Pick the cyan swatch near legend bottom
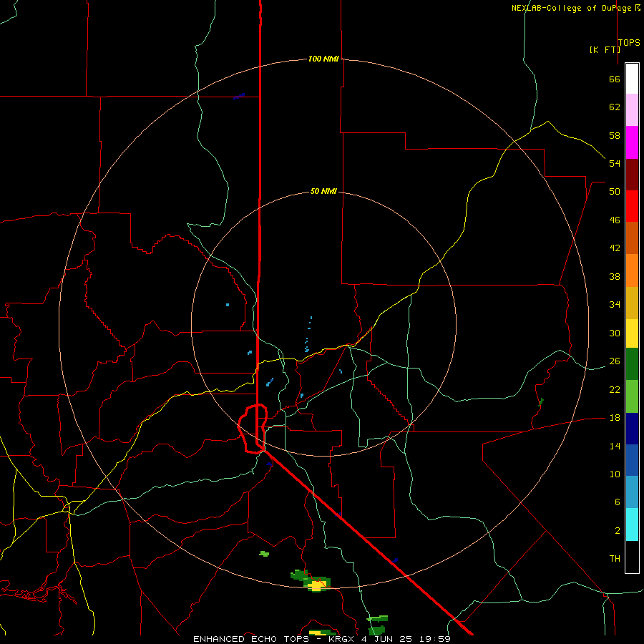644x644 pixels. (x=632, y=525)
